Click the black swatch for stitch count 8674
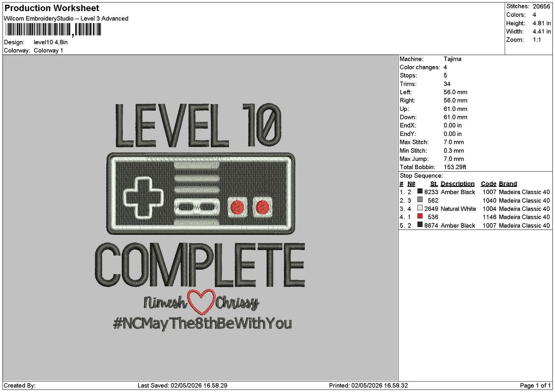This screenshot has width=555, height=392. coord(420,225)
